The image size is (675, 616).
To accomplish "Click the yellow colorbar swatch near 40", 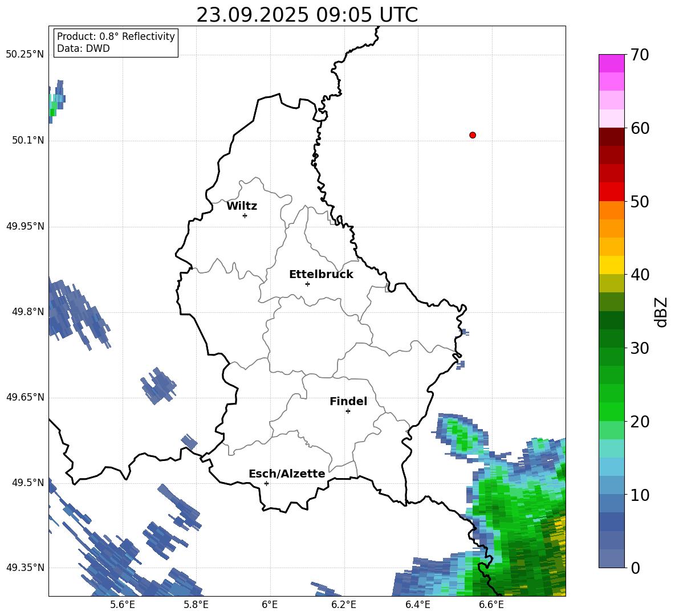I will [x=611, y=265].
